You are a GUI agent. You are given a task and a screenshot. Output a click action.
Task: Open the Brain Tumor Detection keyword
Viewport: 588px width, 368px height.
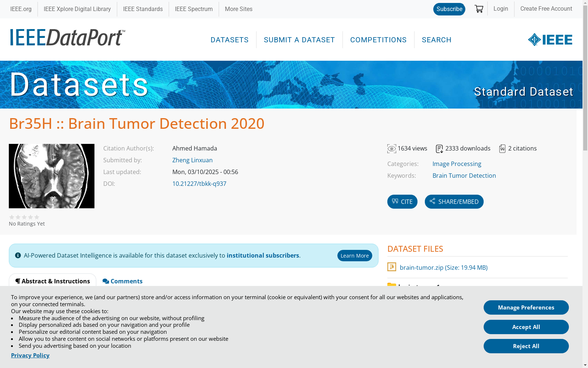tap(464, 176)
